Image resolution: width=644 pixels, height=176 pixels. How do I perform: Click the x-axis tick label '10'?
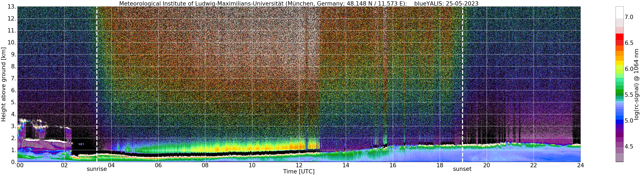pos(252,165)
